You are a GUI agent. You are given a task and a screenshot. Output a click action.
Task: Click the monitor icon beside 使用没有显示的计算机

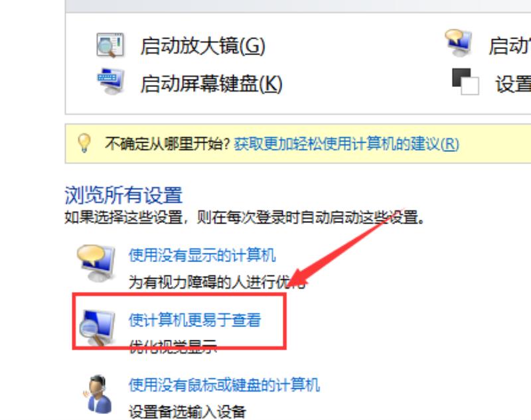pos(96,263)
